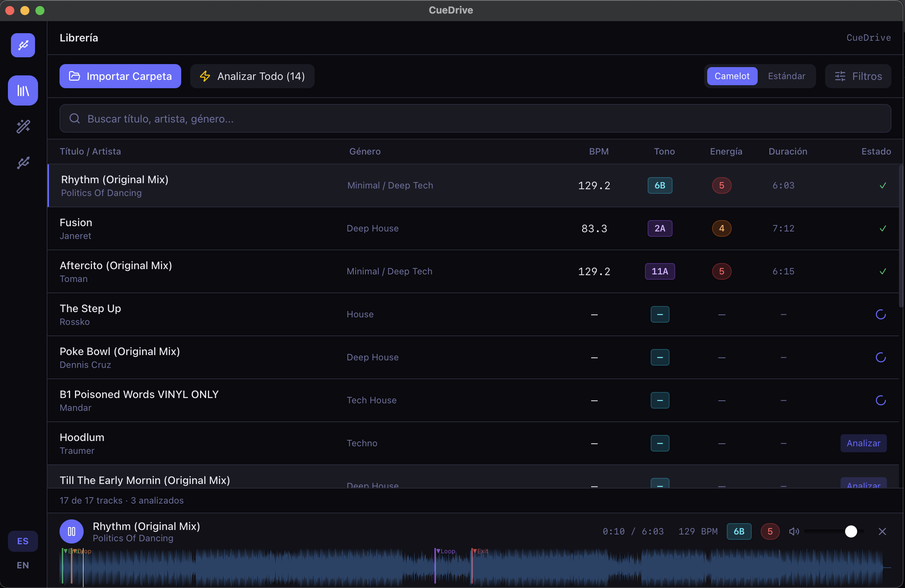This screenshot has width=905, height=588.
Task: Select the library icon in the sidebar
Action: pos(23,90)
